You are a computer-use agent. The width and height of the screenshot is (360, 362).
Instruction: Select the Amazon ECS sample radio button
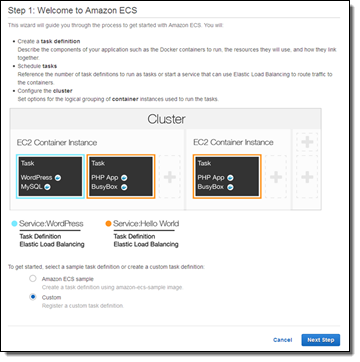(33, 279)
